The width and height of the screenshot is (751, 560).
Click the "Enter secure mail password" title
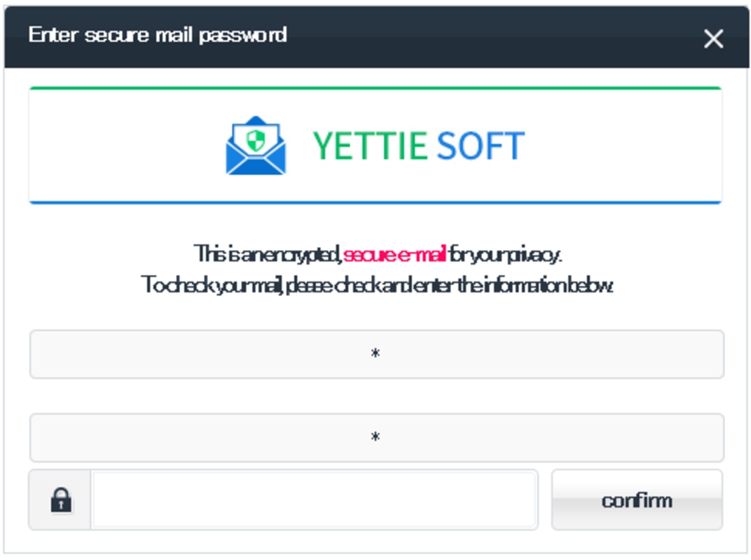click(x=158, y=35)
